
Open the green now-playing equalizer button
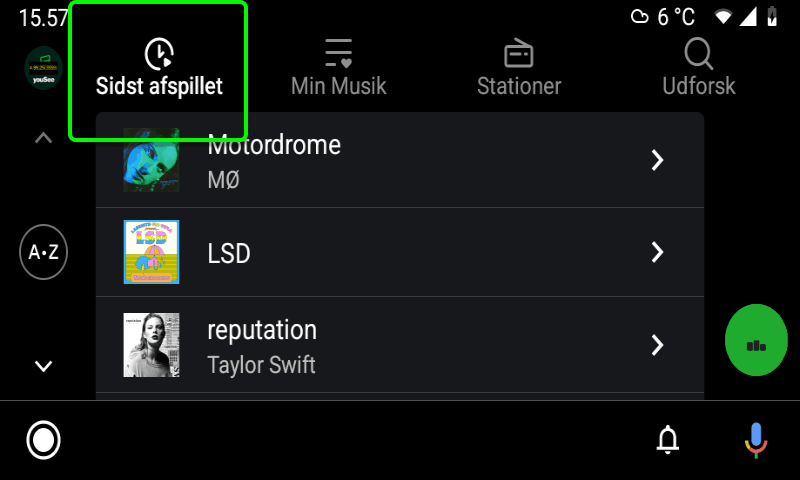[756, 341]
